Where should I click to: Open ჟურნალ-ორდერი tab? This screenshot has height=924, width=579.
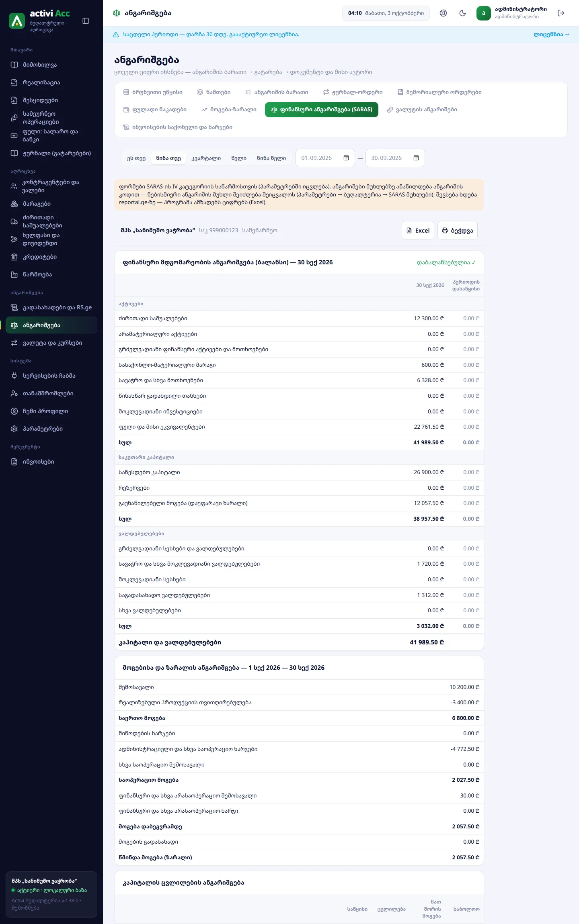(353, 92)
